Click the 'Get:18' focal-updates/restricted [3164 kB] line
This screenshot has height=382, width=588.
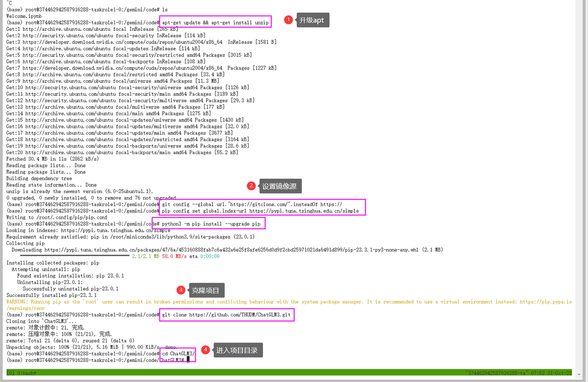tap(128, 139)
